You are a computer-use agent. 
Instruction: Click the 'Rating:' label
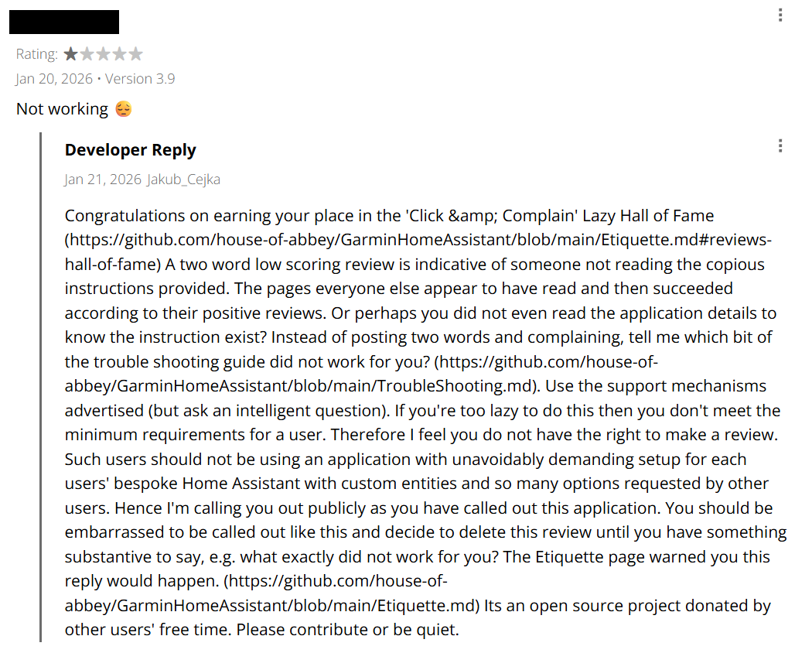(36, 54)
